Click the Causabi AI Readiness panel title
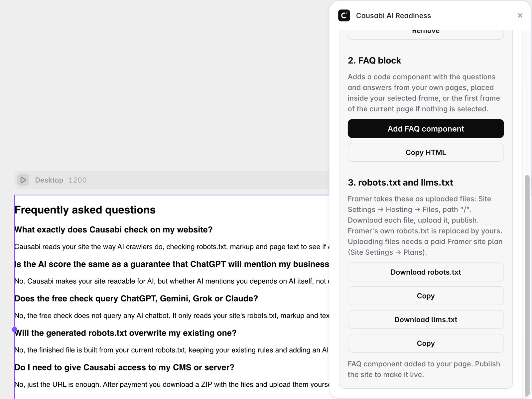 [x=393, y=16]
